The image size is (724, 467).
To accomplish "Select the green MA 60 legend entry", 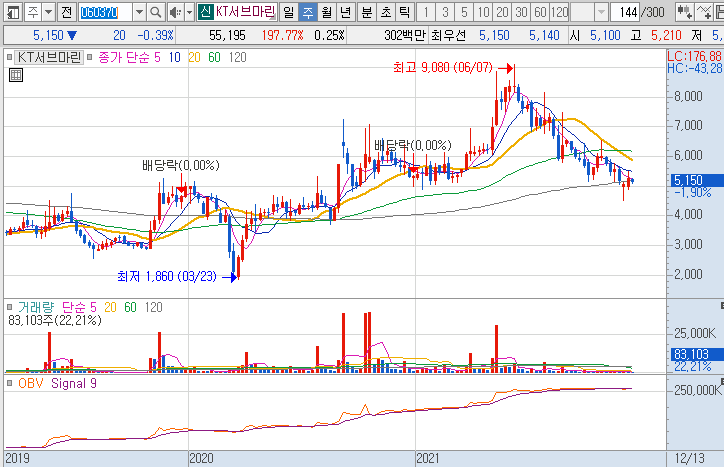I will (x=214, y=57).
